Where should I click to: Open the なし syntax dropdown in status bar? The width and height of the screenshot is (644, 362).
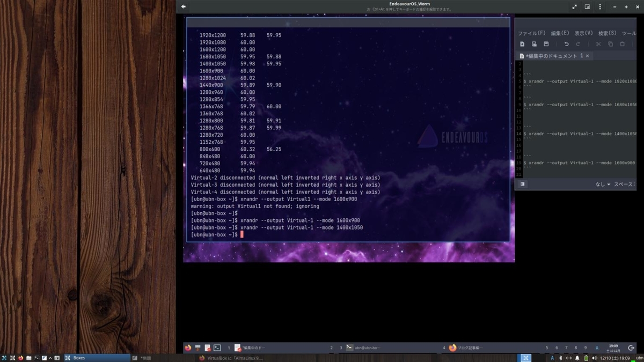point(603,184)
